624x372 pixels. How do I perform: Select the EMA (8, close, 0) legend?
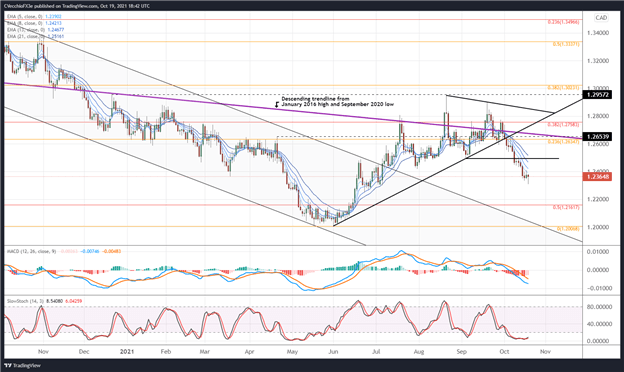35,23
